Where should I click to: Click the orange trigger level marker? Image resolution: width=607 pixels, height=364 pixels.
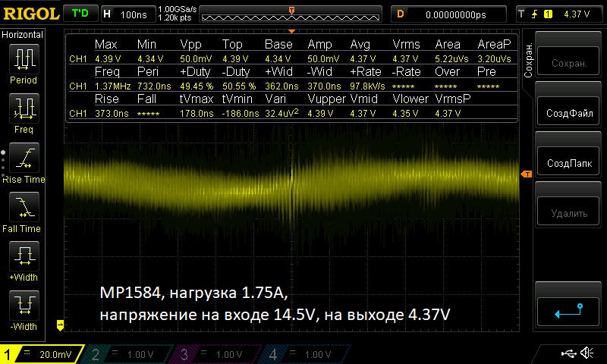[x=524, y=175]
